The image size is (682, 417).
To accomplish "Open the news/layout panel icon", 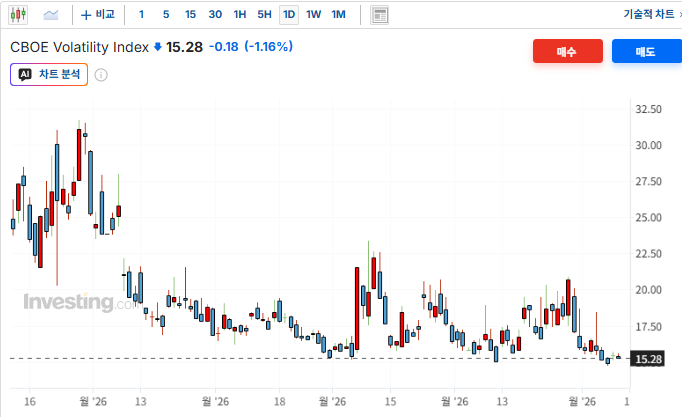I will point(379,15).
